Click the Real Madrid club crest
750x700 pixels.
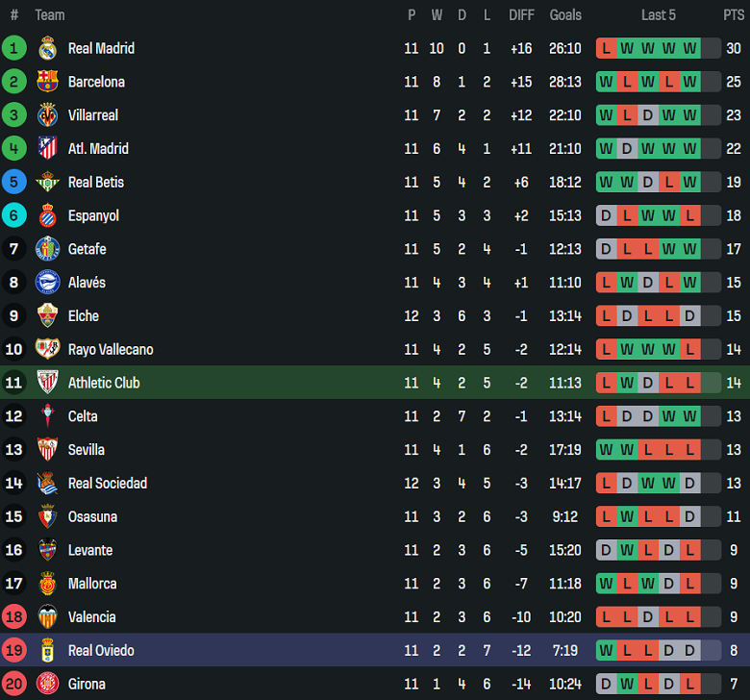click(x=47, y=48)
